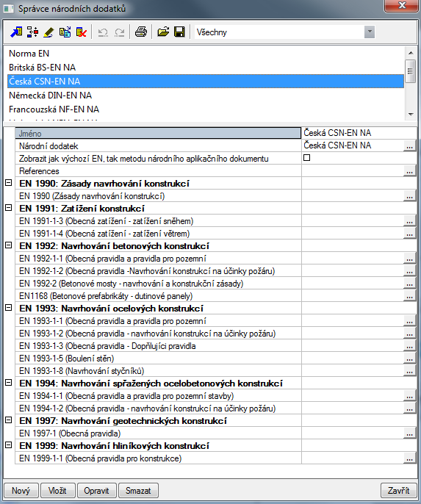Select Francouzská NF-EN NA in the list
The width and height of the screenshot is (421, 504).
pyautogui.click(x=206, y=109)
